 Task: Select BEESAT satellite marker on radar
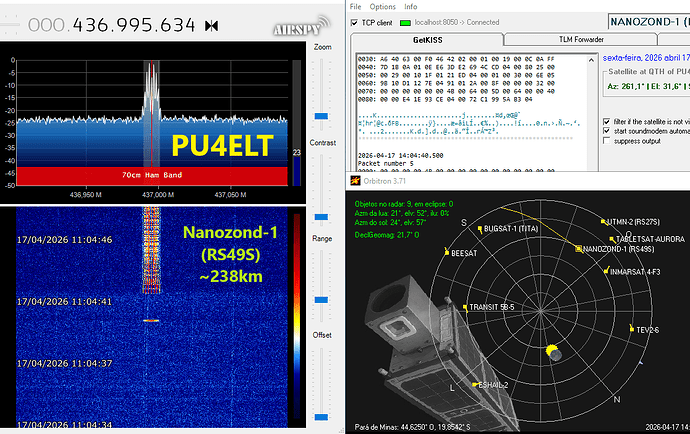pyautogui.click(x=447, y=252)
